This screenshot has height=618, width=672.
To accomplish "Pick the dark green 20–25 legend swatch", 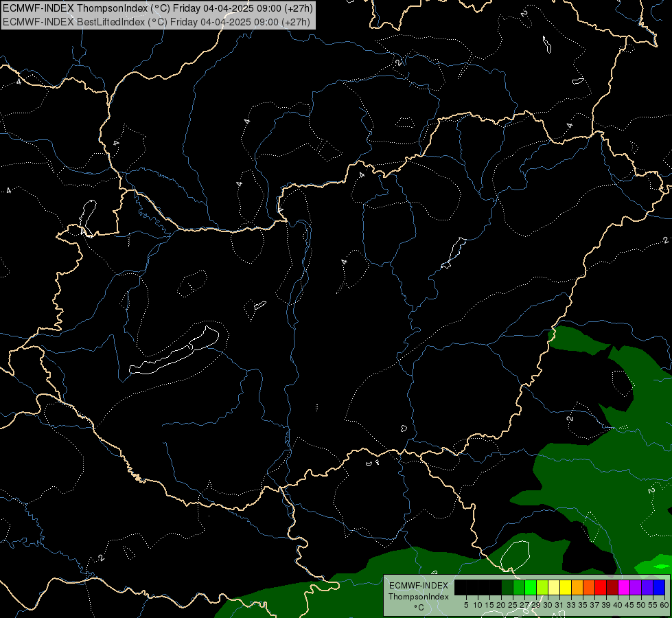I will pos(507,587).
